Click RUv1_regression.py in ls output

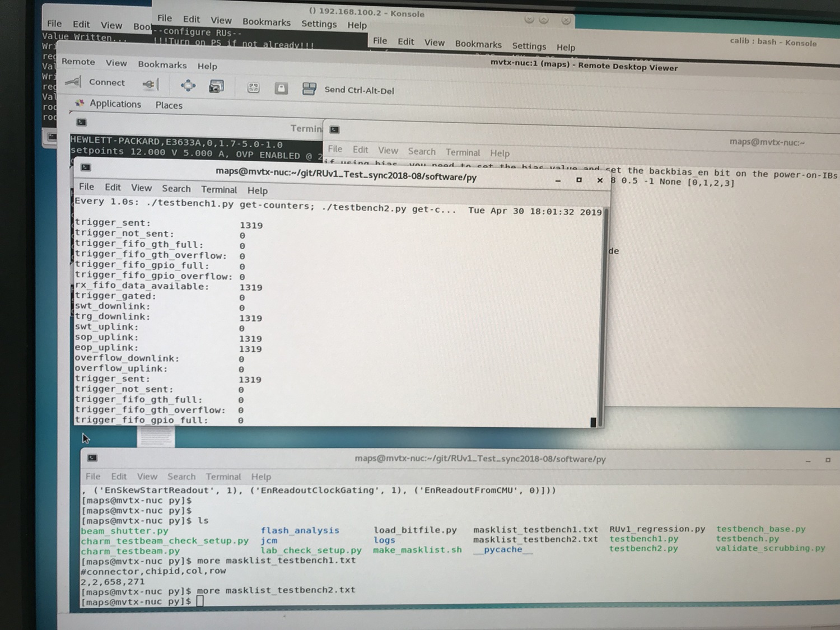click(x=657, y=529)
